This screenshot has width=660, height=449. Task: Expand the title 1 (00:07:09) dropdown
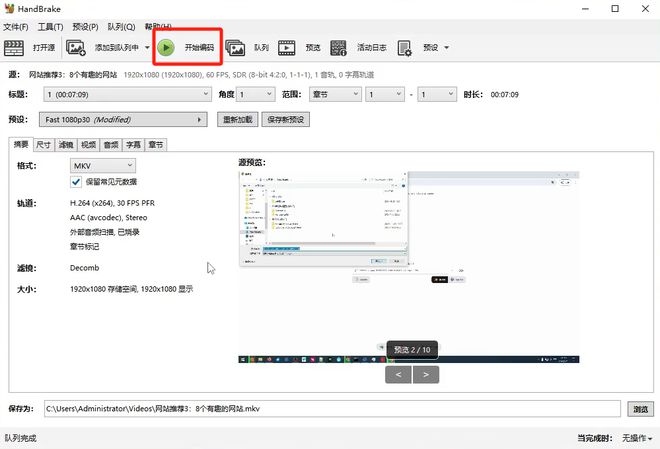click(127, 94)
